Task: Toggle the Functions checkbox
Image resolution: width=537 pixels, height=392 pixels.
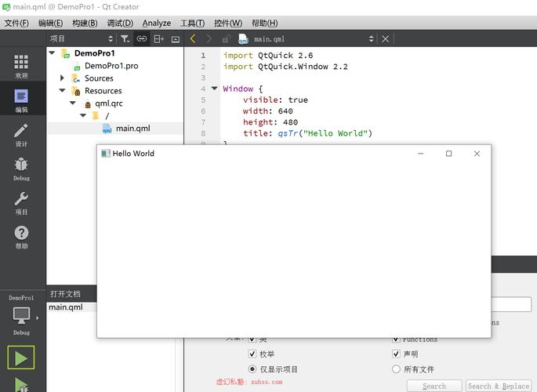Action: pyautogui.click(x=396, y=339)
